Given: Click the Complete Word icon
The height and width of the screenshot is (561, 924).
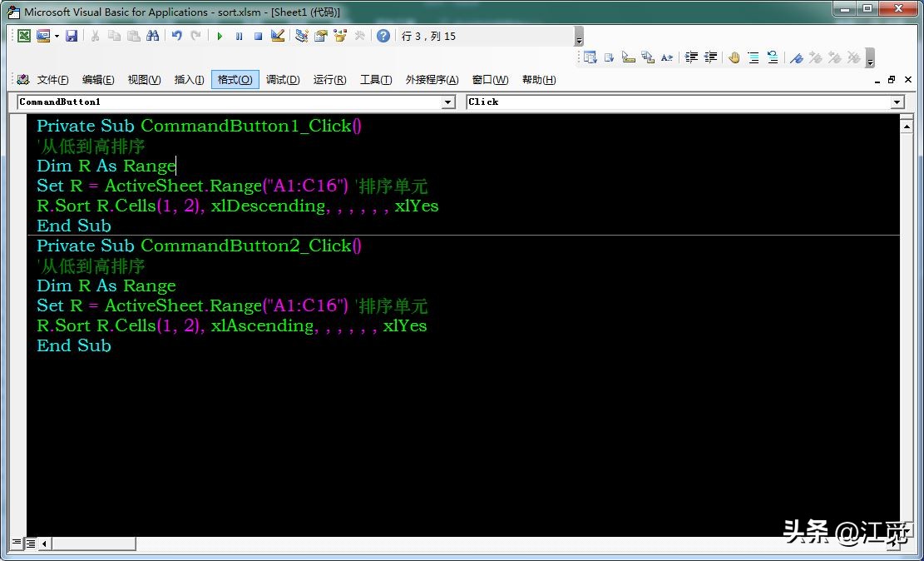Looking at the screenshot, I should tap(667, 57).
